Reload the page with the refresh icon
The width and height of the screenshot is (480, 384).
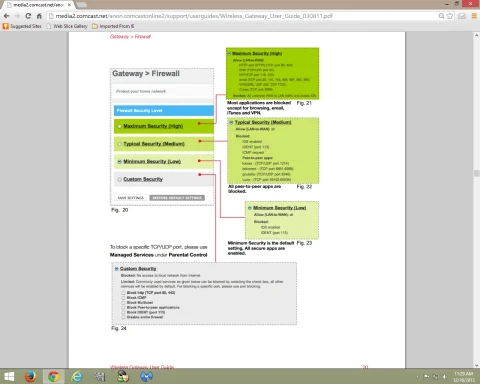[28, 16]
